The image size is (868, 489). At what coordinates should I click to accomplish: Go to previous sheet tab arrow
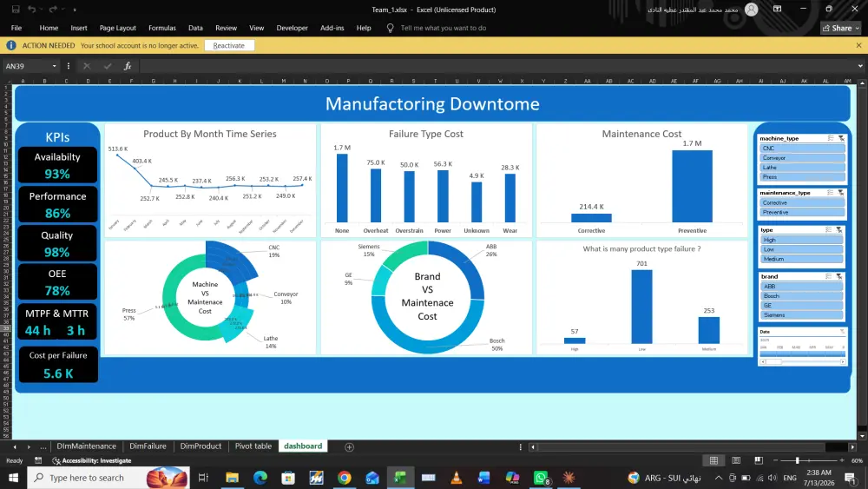point(15,446)
